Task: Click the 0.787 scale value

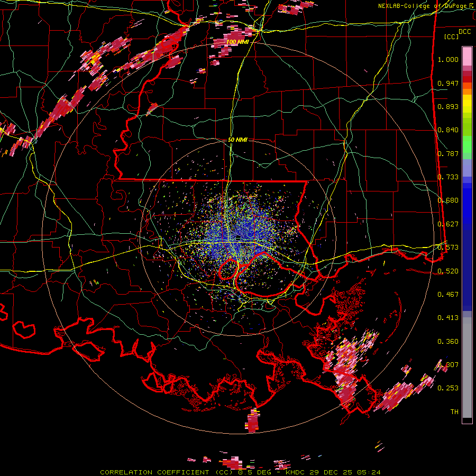Action: coord(448,153)
